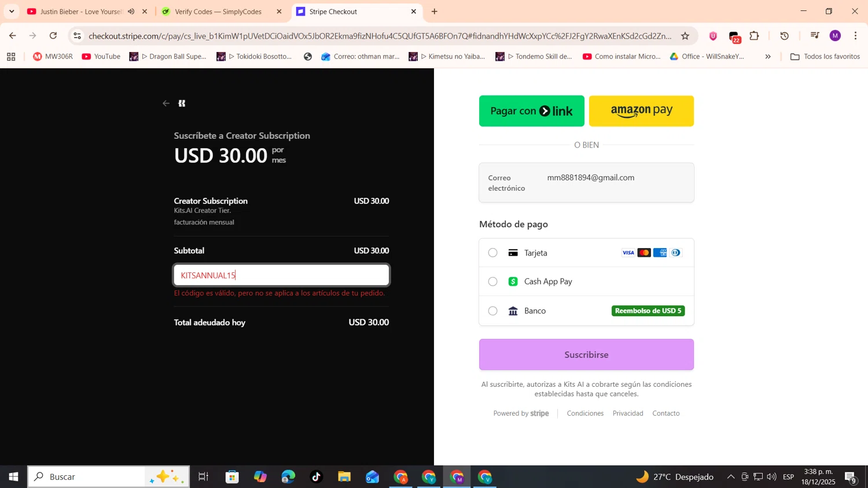Click the address bar URL
The height and width of the screenshot is (488, 868).
380,36
